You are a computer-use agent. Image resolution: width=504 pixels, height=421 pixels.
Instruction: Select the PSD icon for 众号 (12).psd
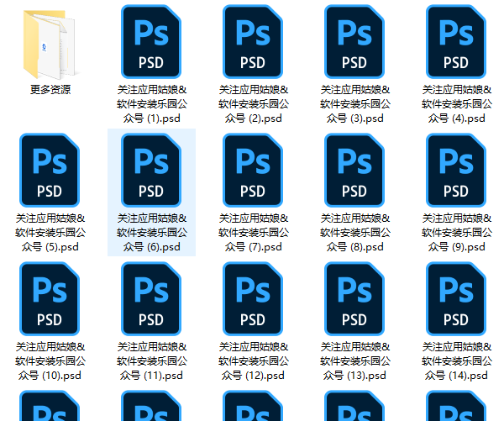tap(253, 299)
